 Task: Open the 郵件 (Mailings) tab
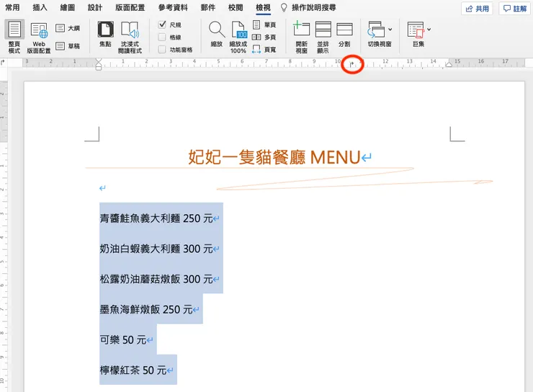pos(208,7)
